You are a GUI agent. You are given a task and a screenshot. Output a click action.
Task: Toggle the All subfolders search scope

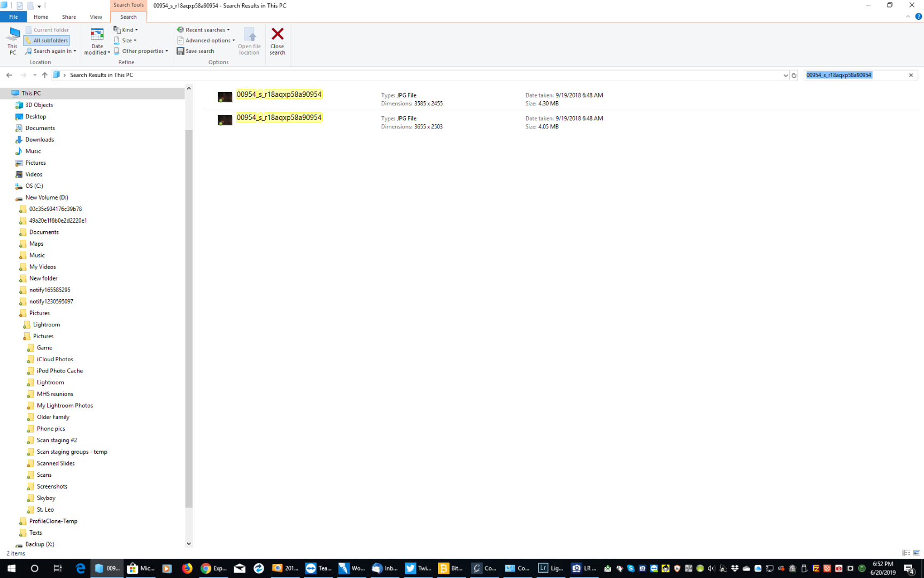[47, 41]
